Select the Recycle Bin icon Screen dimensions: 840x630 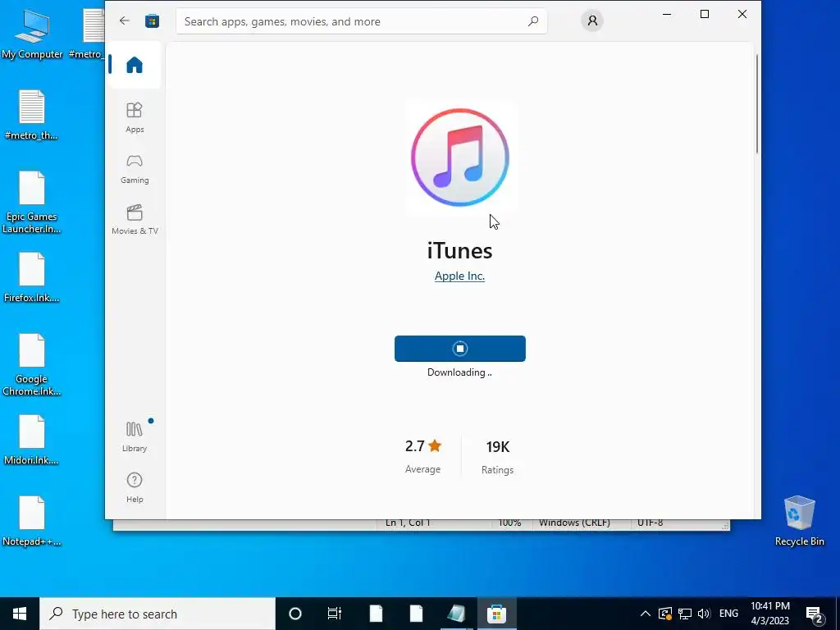[x=799, y=521]
